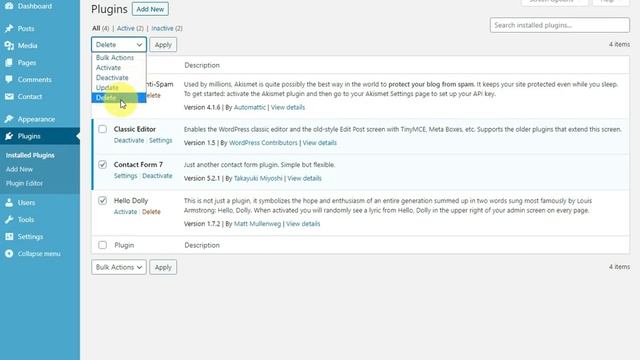The image size is (640, 360).
Task: View details for Contact Form 7
Action: [x=304, y=178]
